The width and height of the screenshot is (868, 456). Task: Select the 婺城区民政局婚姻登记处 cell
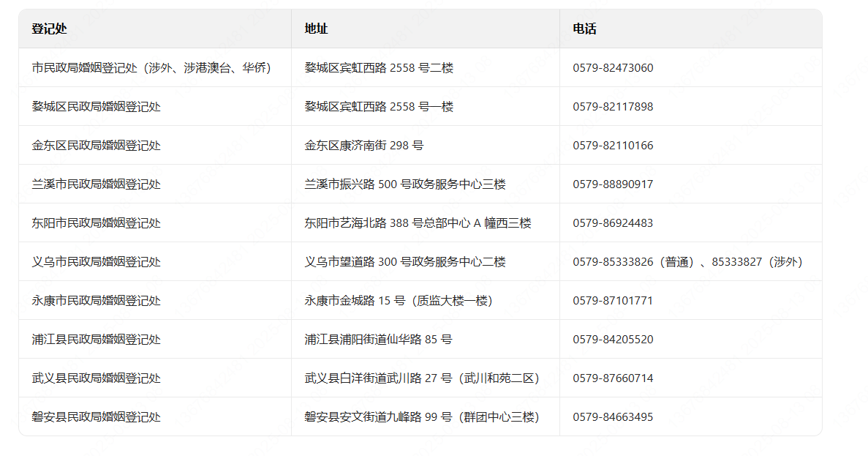(x=155, y=106)
